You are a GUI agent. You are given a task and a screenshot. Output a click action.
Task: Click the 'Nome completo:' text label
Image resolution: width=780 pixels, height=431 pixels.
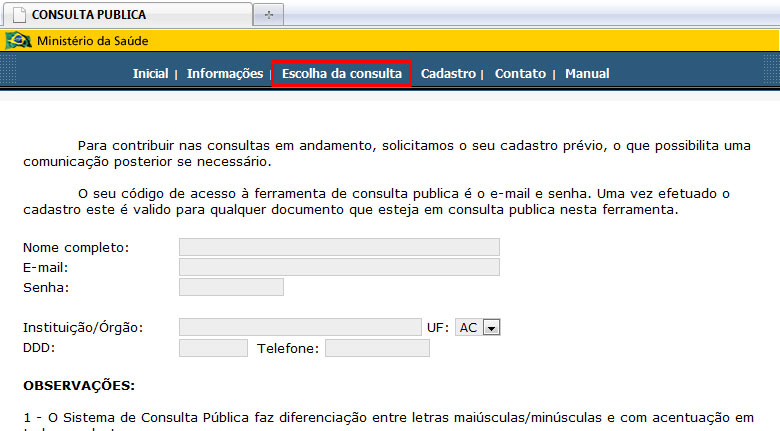(77, 247)
